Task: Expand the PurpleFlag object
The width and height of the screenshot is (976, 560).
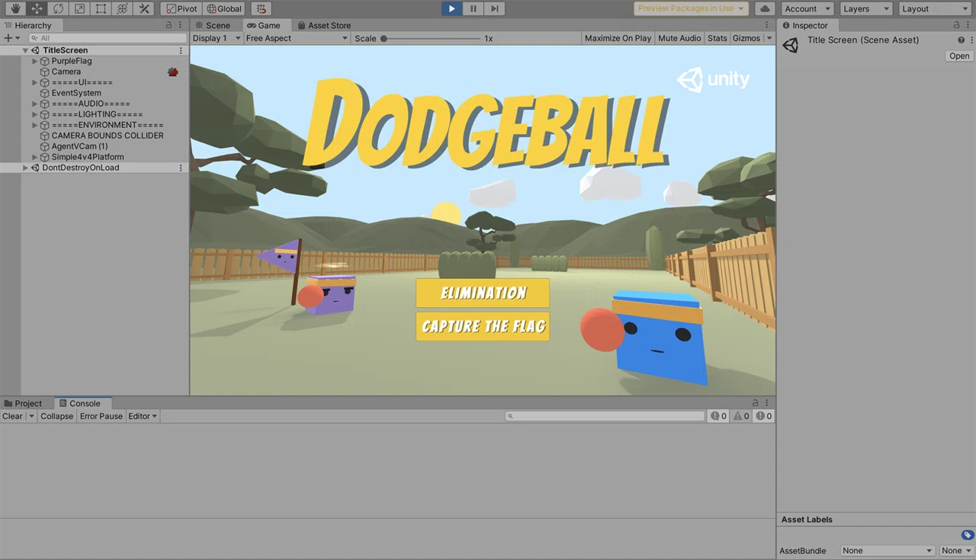Action: tap(34, 61)
